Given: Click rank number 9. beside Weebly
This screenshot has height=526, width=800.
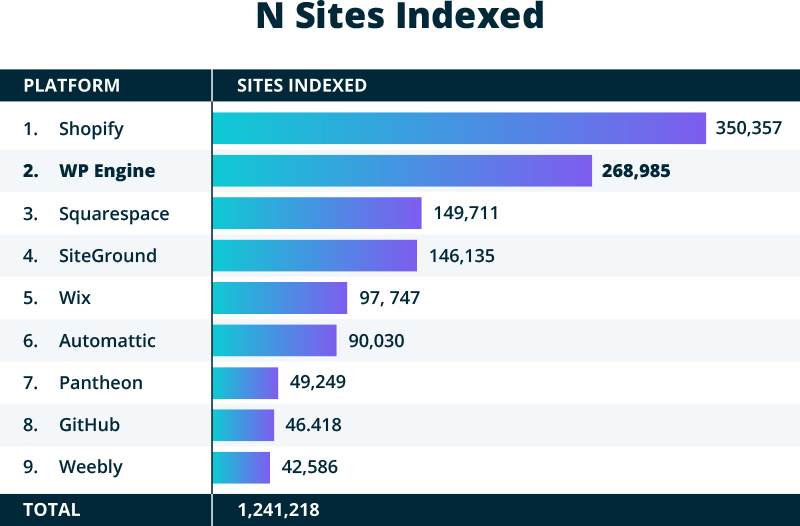Looking at the screenshot, I should tap(31, 467).
